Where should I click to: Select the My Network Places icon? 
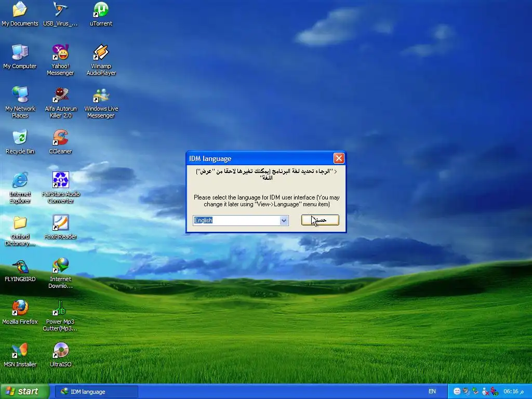[20, 102]
